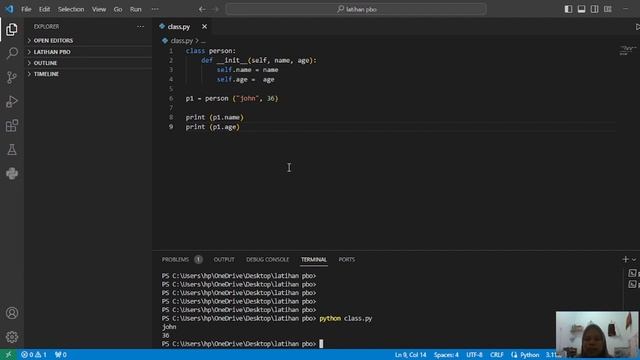The height and width of the screenshot is (360, 640).
Task: Open Source Control view
Action: point(12,77)
